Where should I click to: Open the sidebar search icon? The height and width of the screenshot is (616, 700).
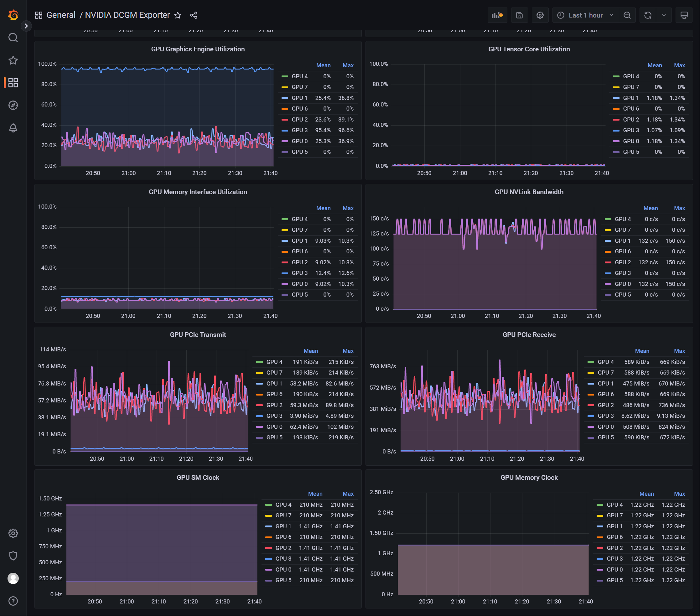[13, 38]
